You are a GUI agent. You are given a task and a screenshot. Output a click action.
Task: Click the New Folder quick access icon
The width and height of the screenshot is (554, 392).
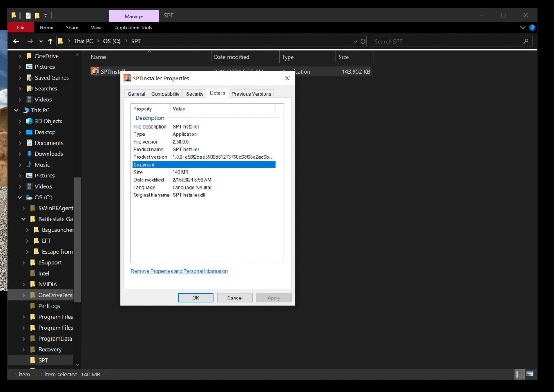[x=37, y=16]
